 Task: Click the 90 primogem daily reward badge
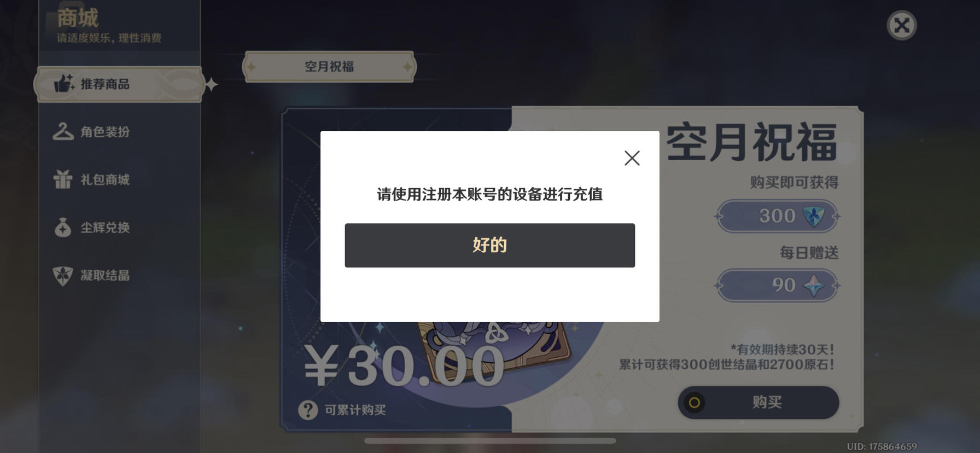pyautogui.click(x=777, y=285)
